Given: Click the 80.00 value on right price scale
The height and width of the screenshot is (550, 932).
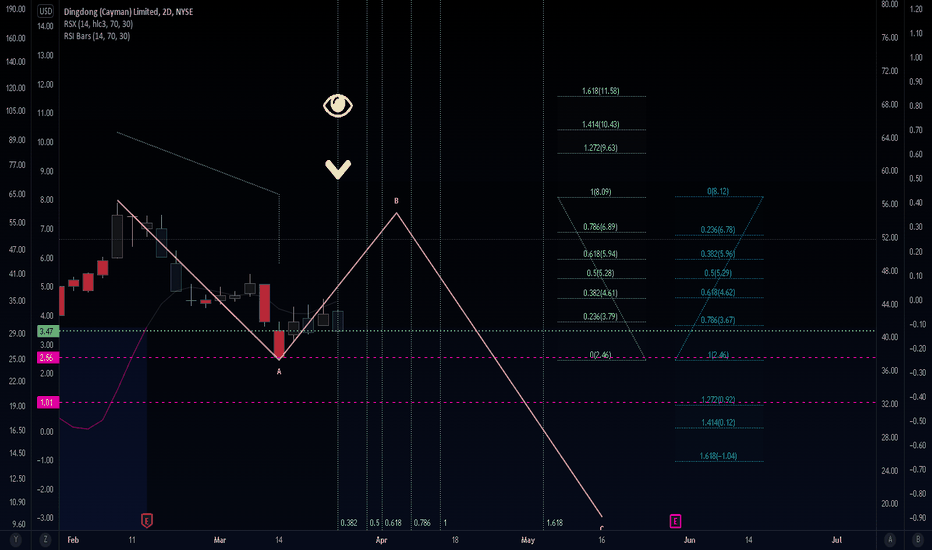Looking at the screenshot, I should coord(890,4).
